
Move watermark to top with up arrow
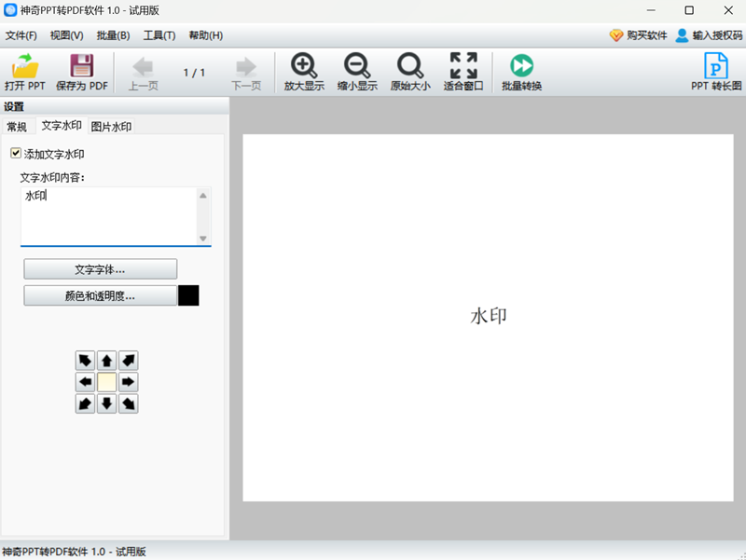(x=106, y=361)
